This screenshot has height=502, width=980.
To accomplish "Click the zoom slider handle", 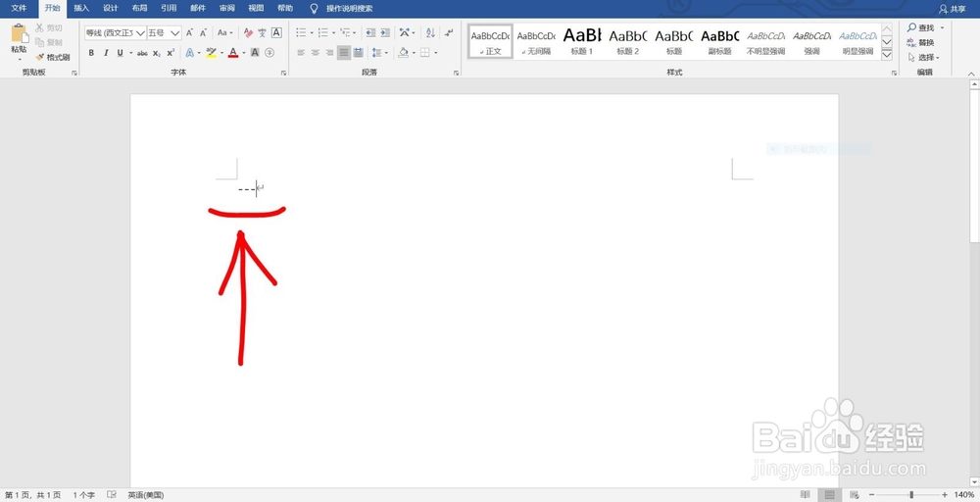I will point(911,494).
